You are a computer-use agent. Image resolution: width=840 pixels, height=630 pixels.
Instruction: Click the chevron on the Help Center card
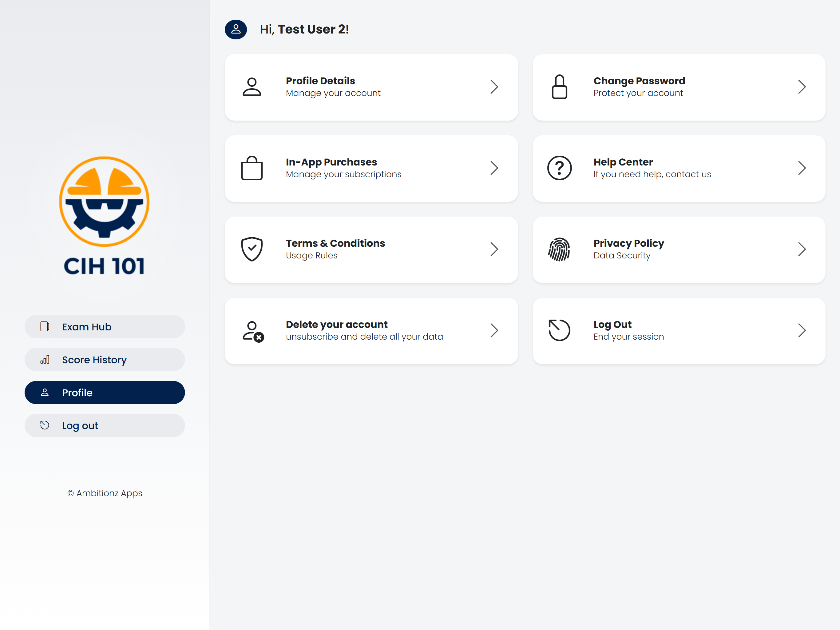[x=802, y=168]
